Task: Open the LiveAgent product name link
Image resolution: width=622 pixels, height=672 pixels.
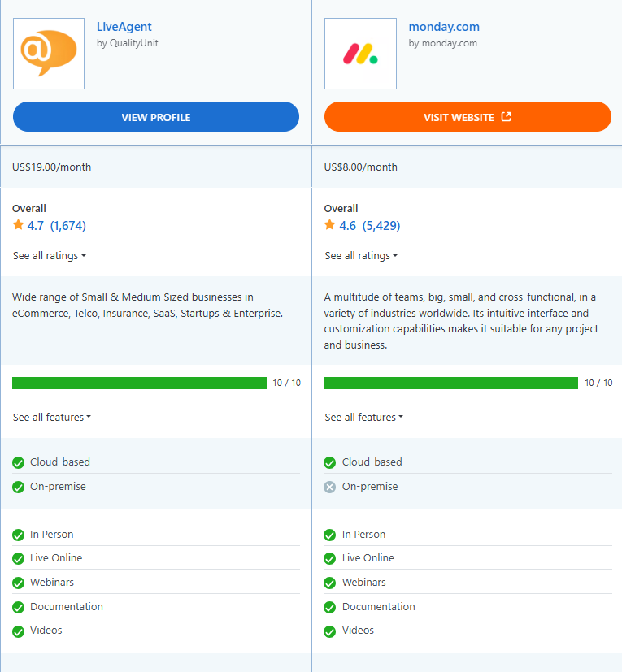Action: (124, 26)
